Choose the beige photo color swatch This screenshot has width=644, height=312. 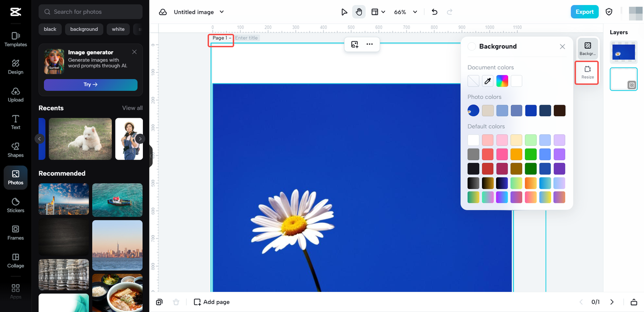488,111
